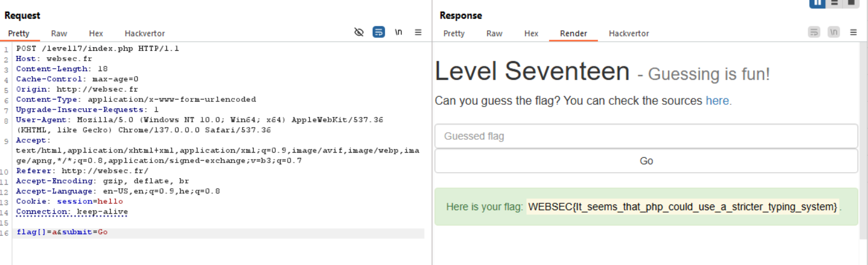Screen dimensions: 868x265
Task: Open the sources 'here' link
Action: point(719,101)
